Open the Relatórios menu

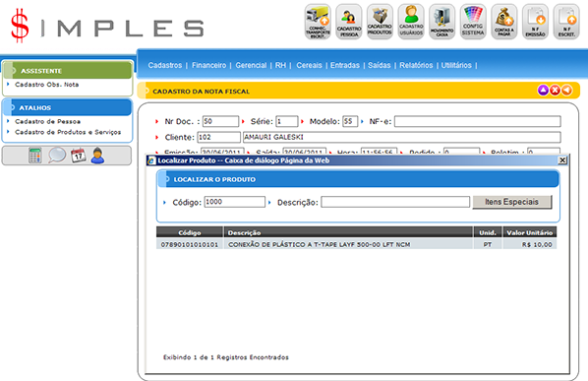(x=416, y=65)
